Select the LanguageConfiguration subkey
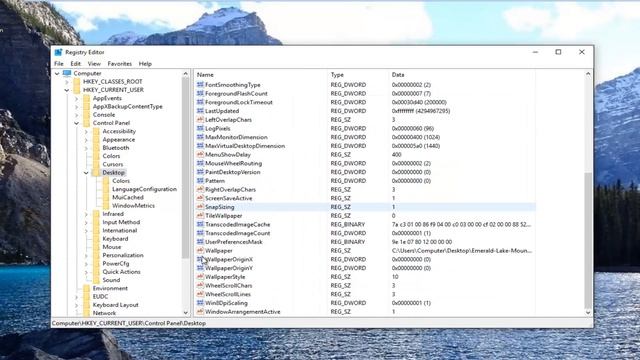The height and width of the screenshot is (360, 640). pos(144,189)
